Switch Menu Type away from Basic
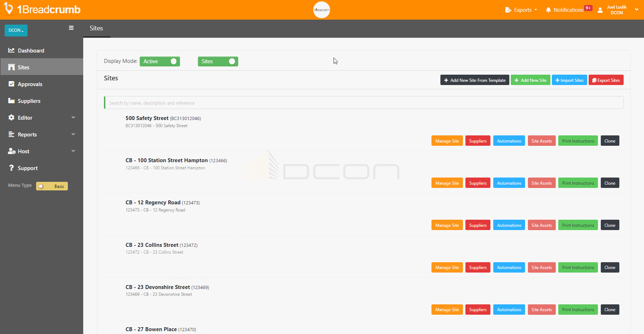644x334 pixels. 51,186
